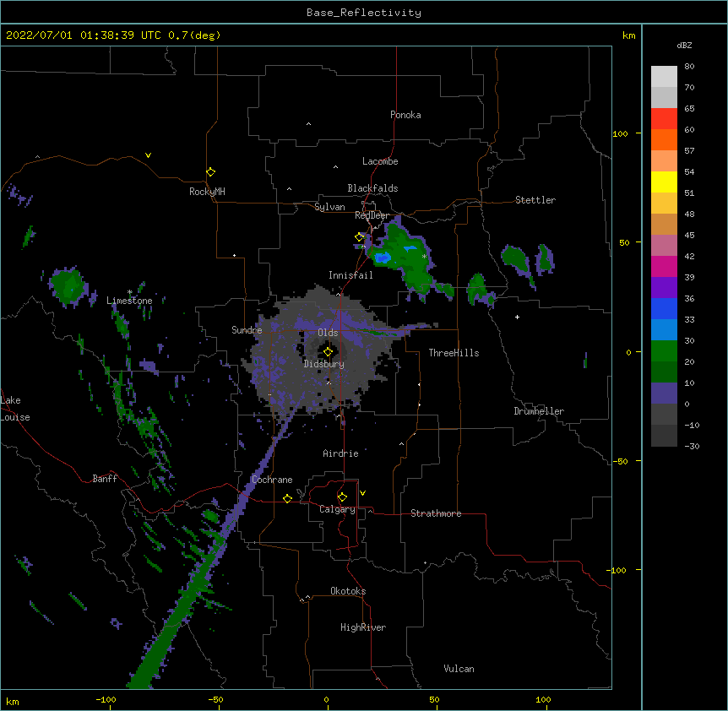Click the Okotoks city label
Screen dimensions: 728x711
point(348,591)
